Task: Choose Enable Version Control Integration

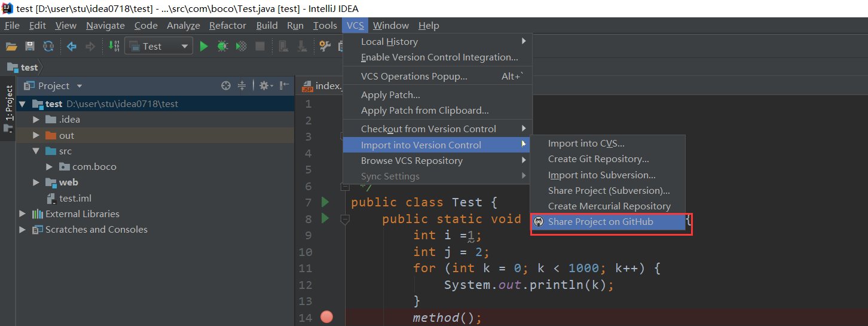Action: point(438,57)
